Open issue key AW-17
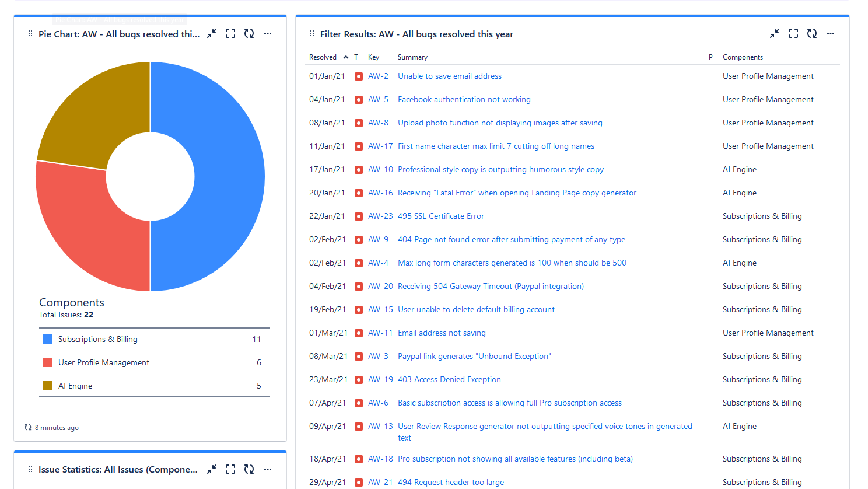This screenshot has height=489, width=868. pos(380,146)
